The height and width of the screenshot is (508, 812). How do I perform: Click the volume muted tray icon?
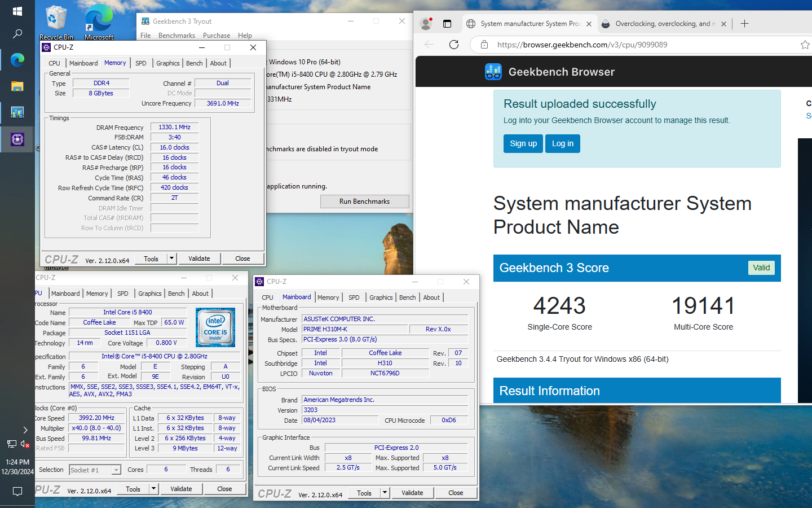click(25, 444)
